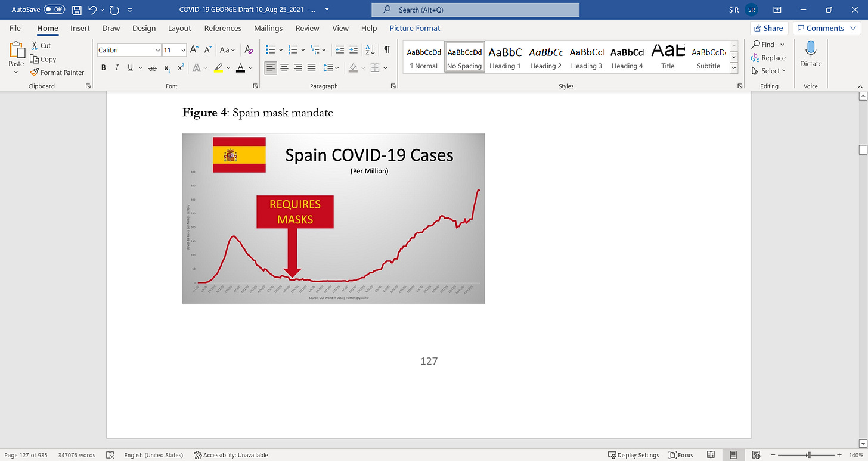Viewport: 868px width, 461px height.
Task: Click the zoom slider handle
Action: [809, 455]
